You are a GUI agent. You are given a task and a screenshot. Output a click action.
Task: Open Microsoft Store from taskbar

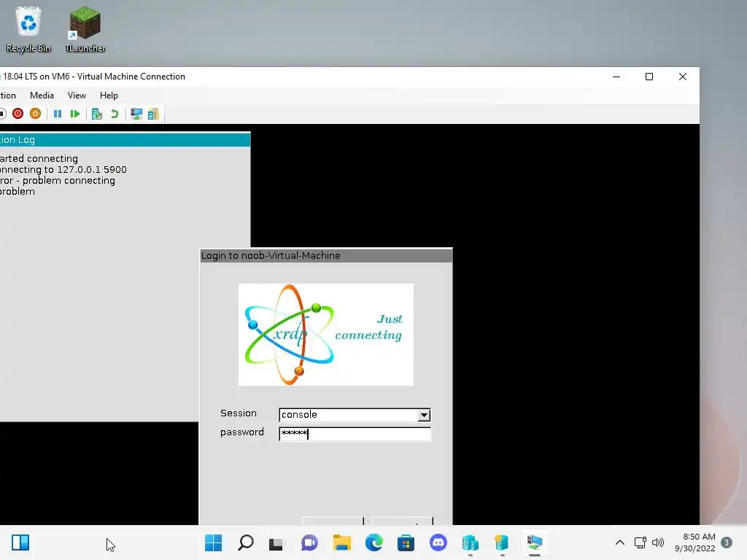pos(406,542)
